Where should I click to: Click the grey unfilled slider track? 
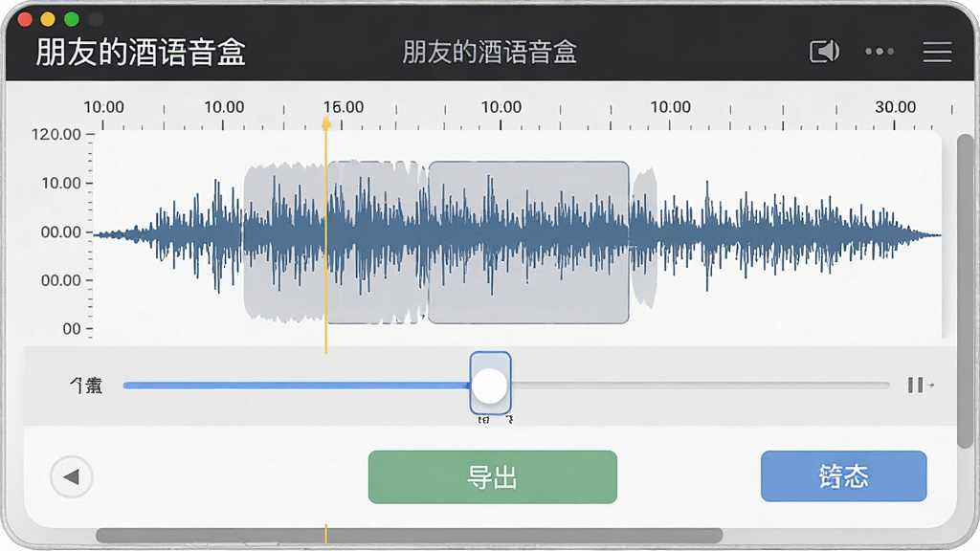pyautogui.click(x=700, y=386)
